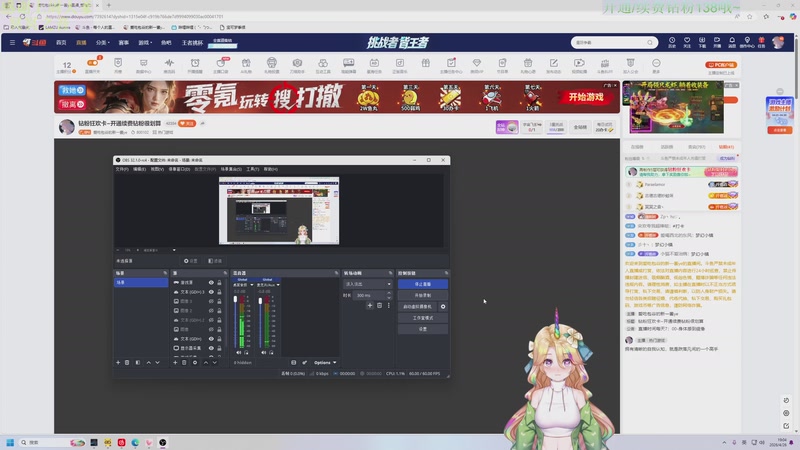Adjust the 桌面音频 volume slider
This screenshot has height=450, width=800.
235,321
